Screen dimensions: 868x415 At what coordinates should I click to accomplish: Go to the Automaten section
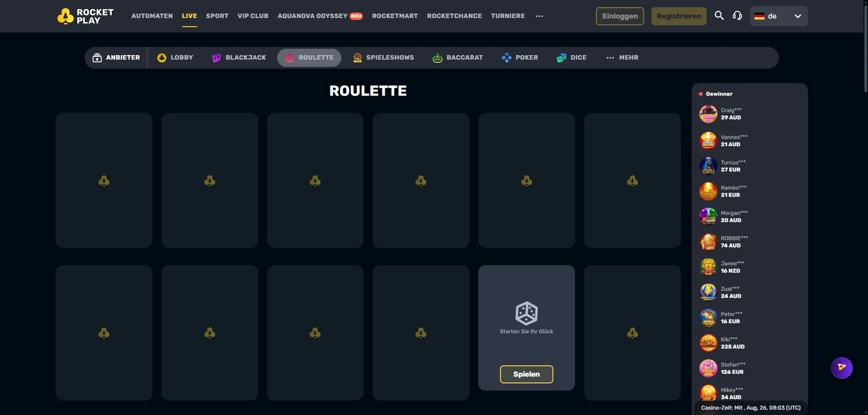click(x=152, y=16)
